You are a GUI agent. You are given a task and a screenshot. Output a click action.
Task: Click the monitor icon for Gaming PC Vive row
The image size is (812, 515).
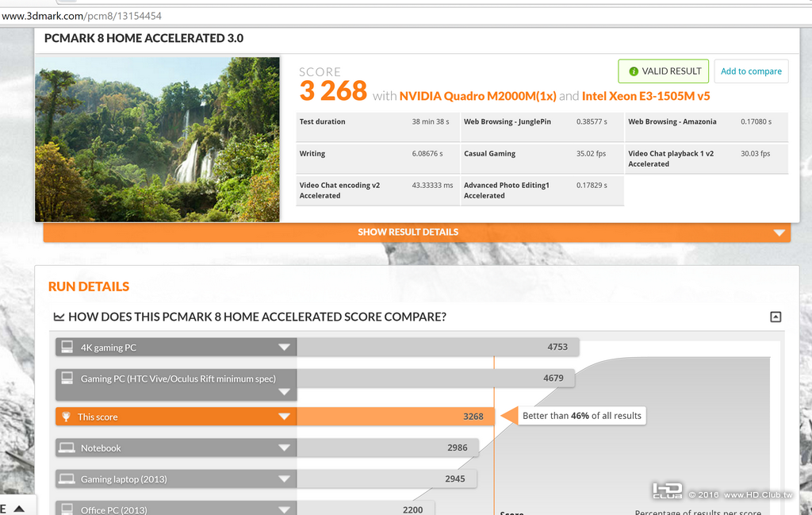pos(67,379)
